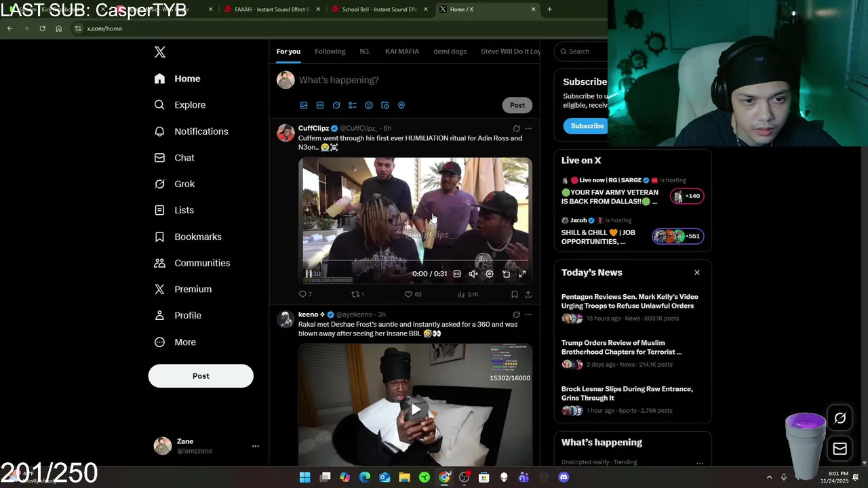This screenshot has height=488, width=868.
Task: Switch to the Following tab
Action: click(330, 52)
